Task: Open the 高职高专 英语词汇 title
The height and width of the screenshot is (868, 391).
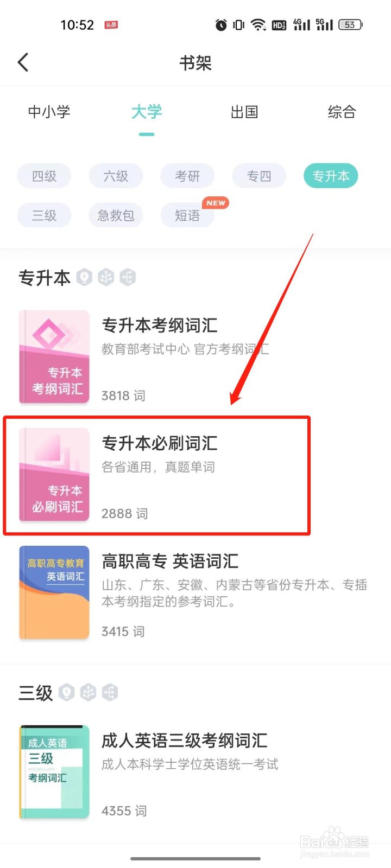Action: tap(170, 561)
